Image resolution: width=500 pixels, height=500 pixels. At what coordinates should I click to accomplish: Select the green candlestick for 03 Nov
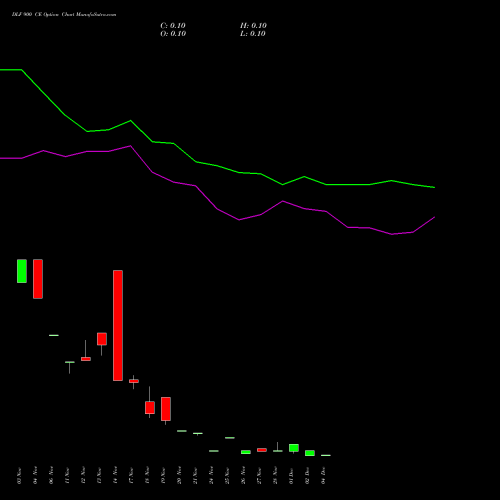coord(22,271)
